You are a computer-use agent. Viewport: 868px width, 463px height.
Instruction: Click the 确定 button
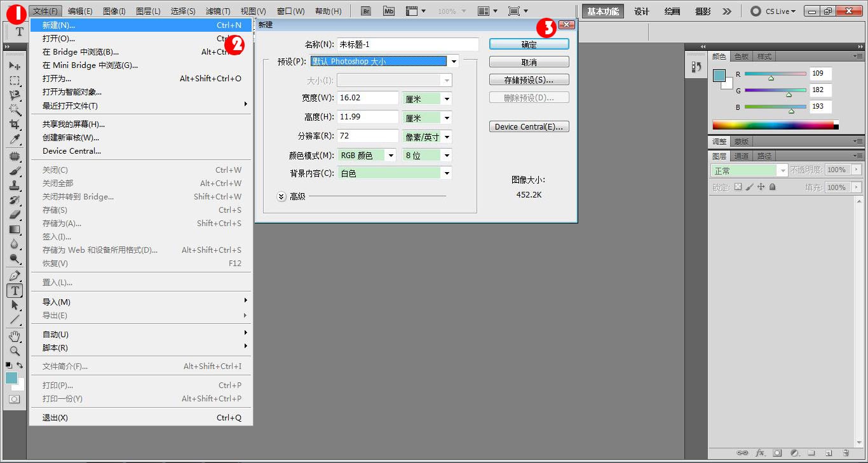pos(529,44)
